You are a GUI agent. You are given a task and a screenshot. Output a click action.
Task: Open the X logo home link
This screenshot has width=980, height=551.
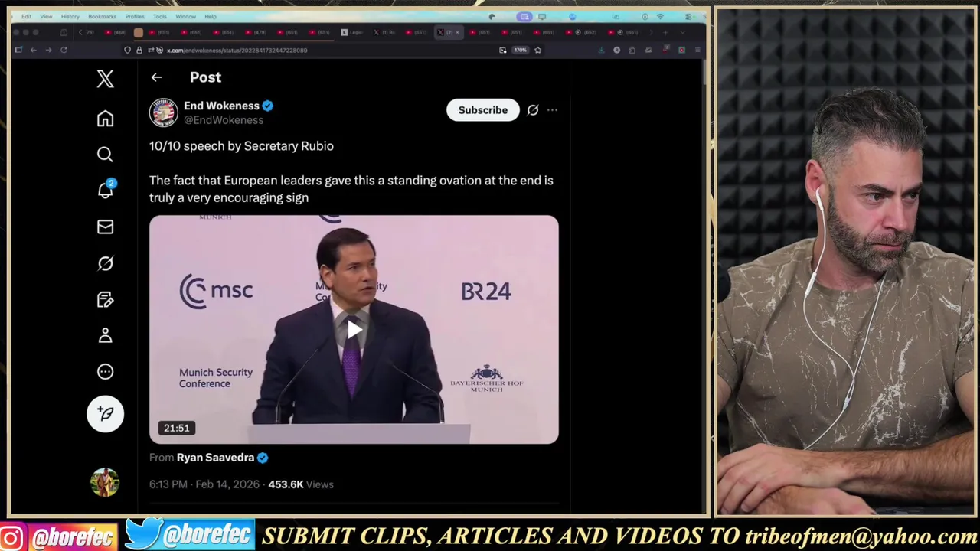pyautogui.click(x=105, y=79)
